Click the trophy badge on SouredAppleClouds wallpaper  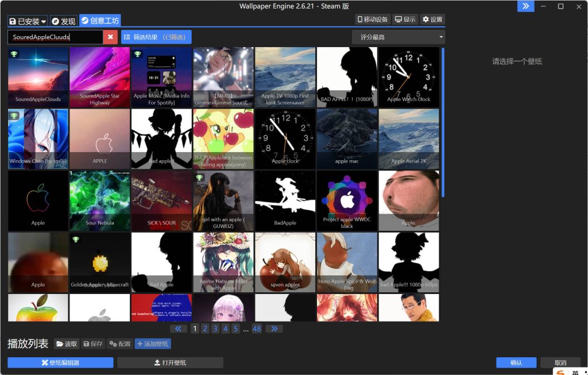tap(14, 54)
